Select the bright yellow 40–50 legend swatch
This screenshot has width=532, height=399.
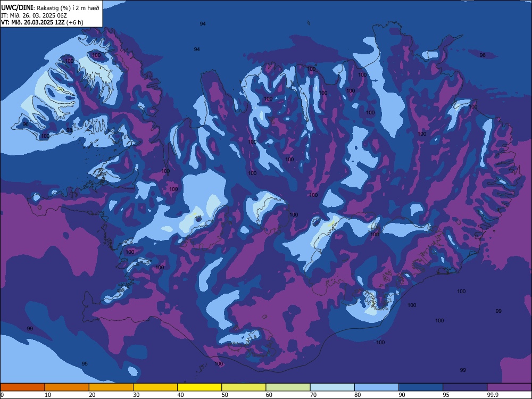click(x=199, y=387)
